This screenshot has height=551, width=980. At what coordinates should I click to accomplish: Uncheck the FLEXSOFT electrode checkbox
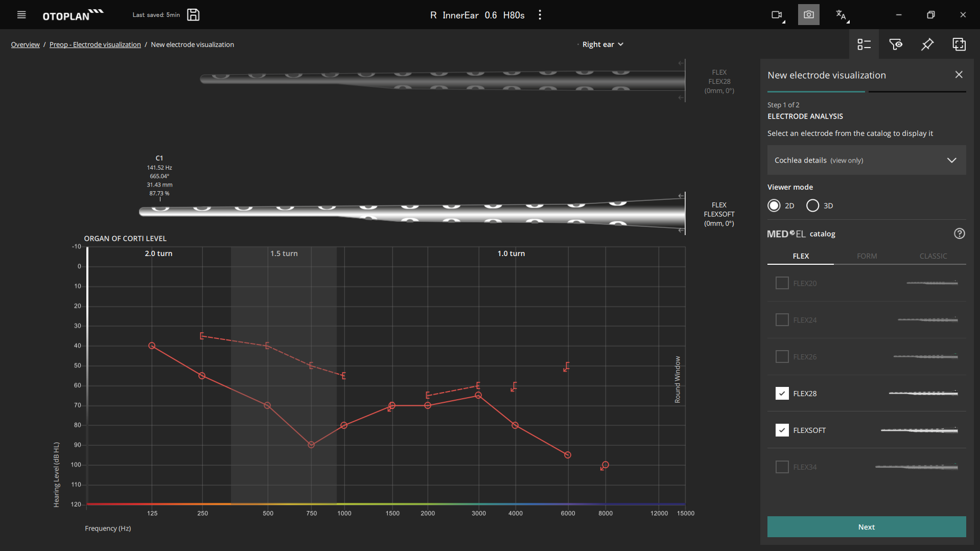click(782, 430)
